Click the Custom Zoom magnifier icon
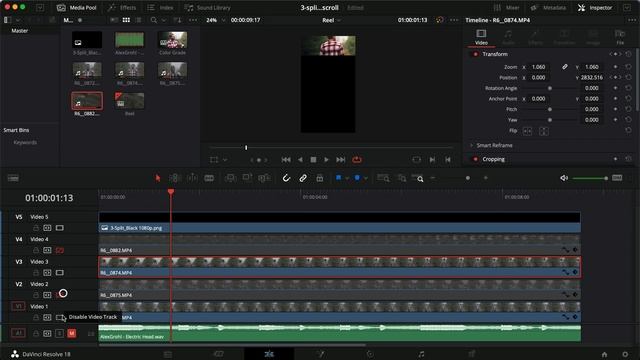640x360 pixels. pyautogui.click(x=418, y=178)
